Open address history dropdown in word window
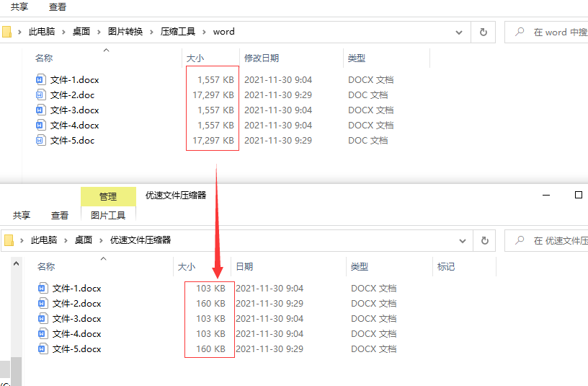This screenshot has width=588, height=386. (x=458, y=32)
